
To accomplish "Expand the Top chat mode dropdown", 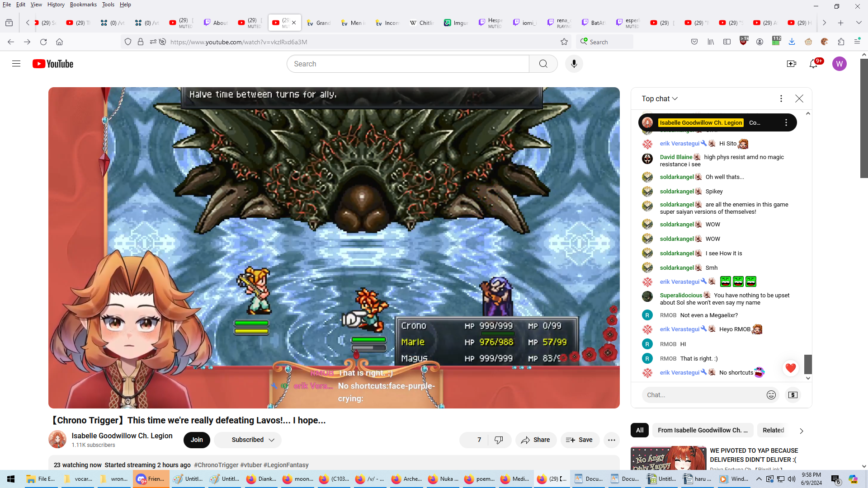I will [x=660, y=99].
